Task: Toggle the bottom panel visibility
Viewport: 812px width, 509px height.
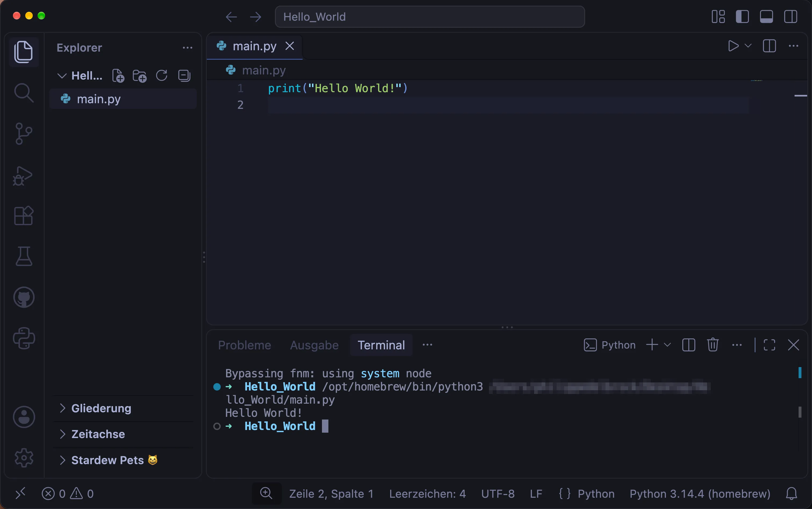Action: point(766,16)
